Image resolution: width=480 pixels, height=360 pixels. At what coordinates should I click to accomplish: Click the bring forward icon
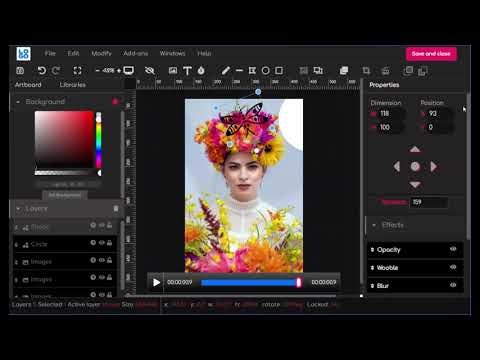pos(408,70)
